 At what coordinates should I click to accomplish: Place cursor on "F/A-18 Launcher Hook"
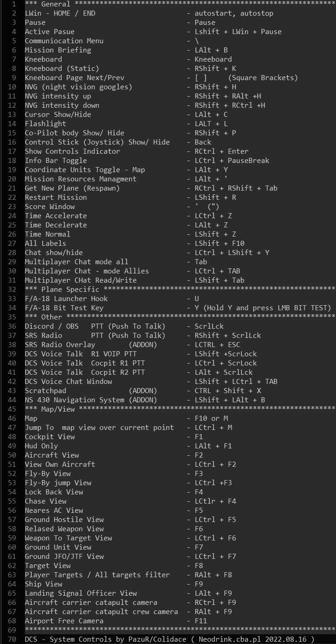[x=66, y=299]
